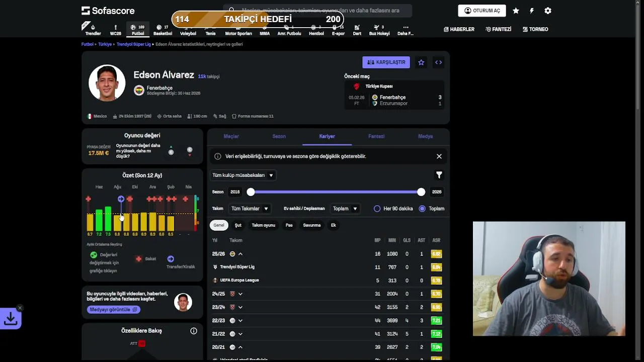Click the Ağu monthly rating bar in chart

pyautogui.click(x=117, y=223)
